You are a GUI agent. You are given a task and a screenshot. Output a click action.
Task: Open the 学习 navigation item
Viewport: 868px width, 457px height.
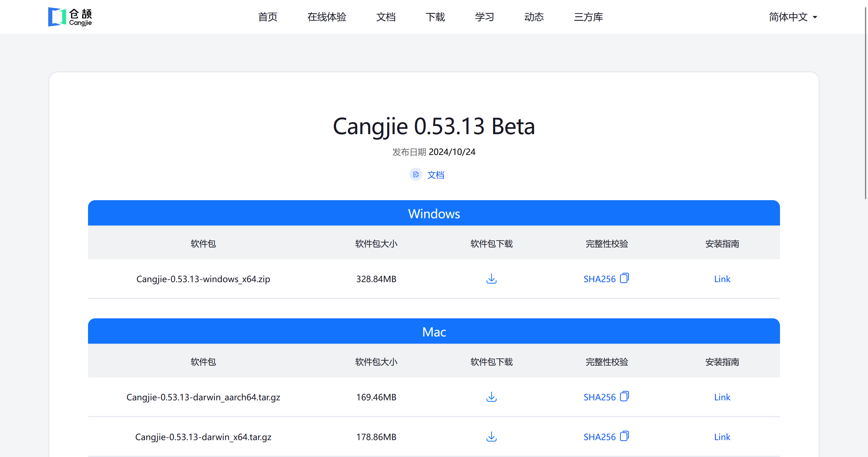click(484, 17)
